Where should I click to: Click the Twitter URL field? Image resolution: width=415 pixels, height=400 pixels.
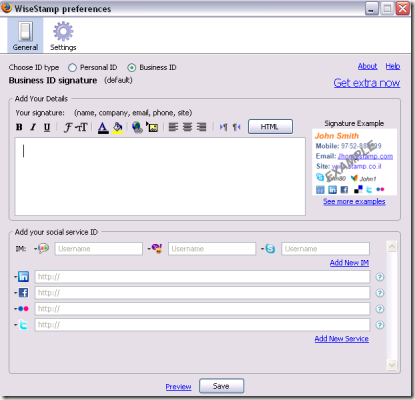click(x=202, y=325)
